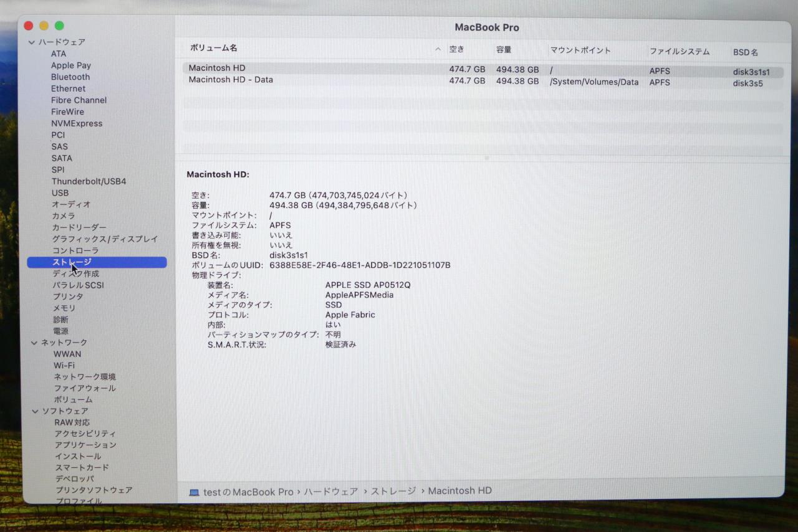Open グラフィックス/ディスプレイ info
Viewport: 798px width, 532px height.
click(x=105, y=239)
